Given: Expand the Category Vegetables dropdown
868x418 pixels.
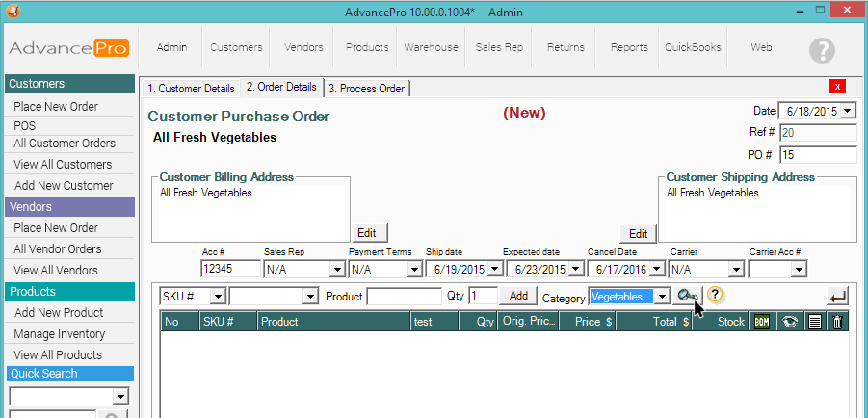Looking at the screenshot, I should (662, 297).
